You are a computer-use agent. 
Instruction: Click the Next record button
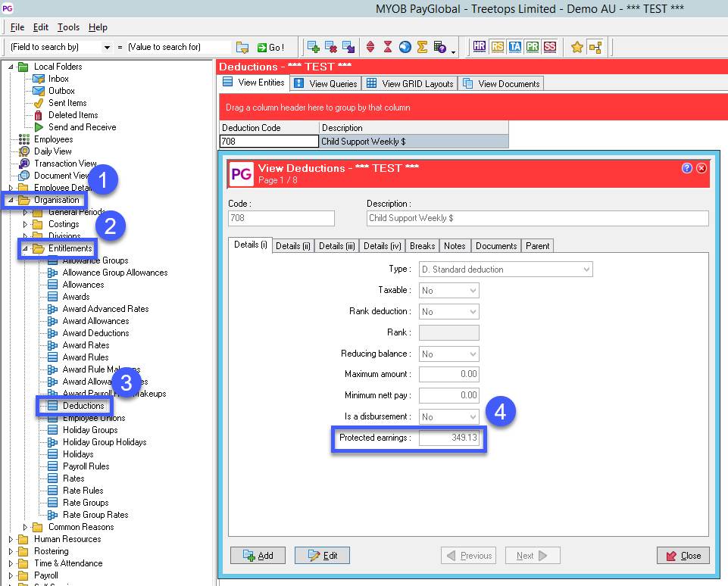point(533,556)
